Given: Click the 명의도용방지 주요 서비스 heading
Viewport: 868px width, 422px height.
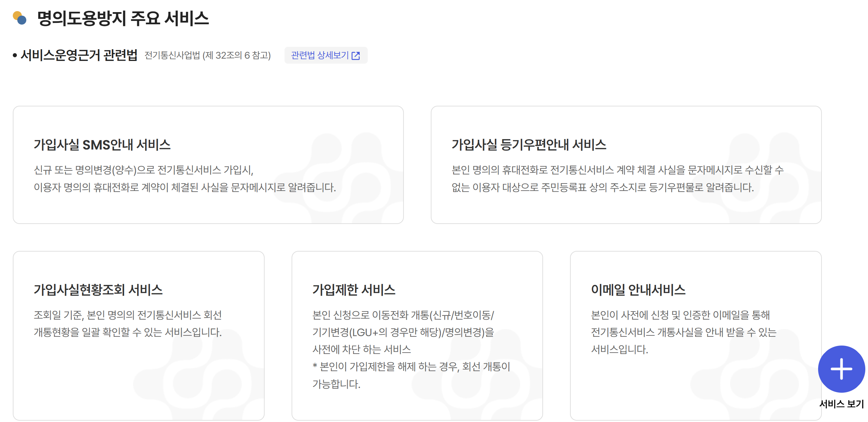Looking at the screenshot, I should click(x=123, y=18).
